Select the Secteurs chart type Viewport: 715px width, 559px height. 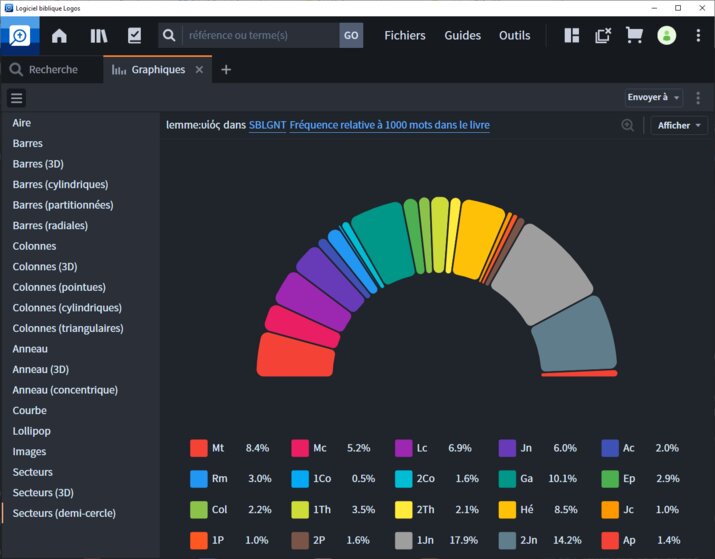pyautogui.click(x=33, y=472)
